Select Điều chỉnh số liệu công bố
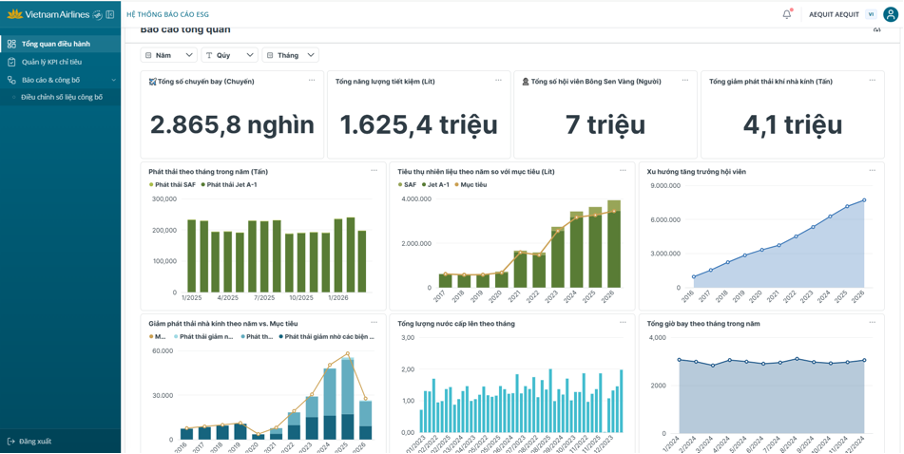The image size is (904, 454). (x=62, y=97)
